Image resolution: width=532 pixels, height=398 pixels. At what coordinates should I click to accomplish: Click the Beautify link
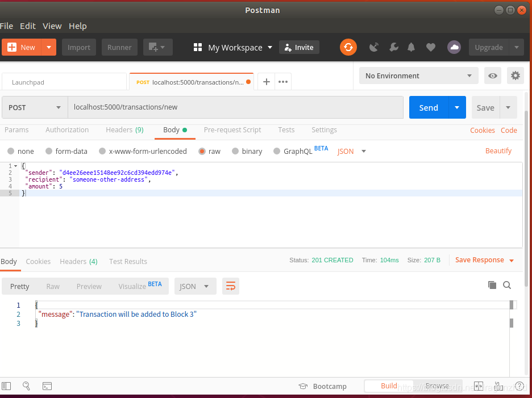[498, 151]
